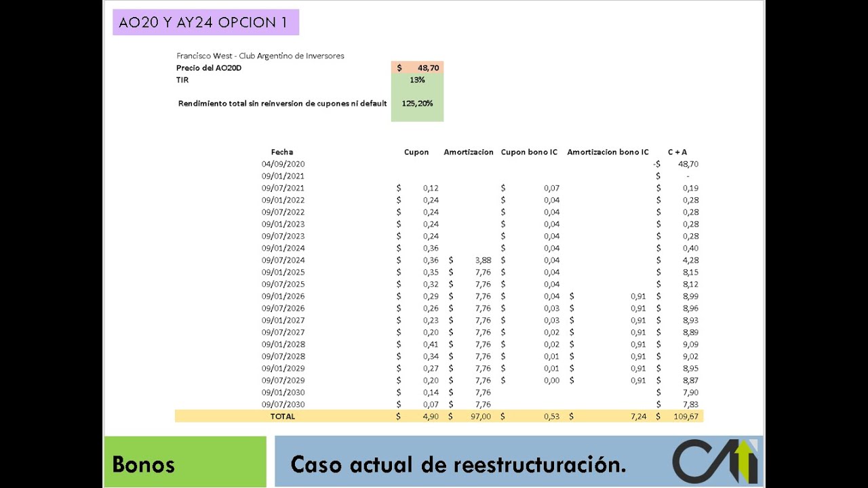Click the date '09/01/2025'
This screenshot has width=868, height=488.
(x=283, y=272)
